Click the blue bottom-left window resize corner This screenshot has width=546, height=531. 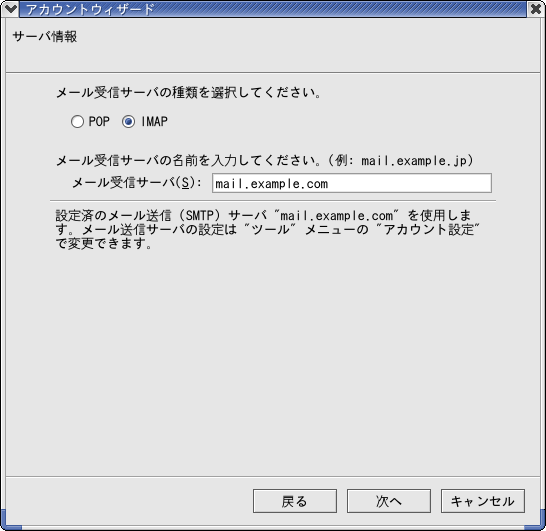[x=10, y=521]
